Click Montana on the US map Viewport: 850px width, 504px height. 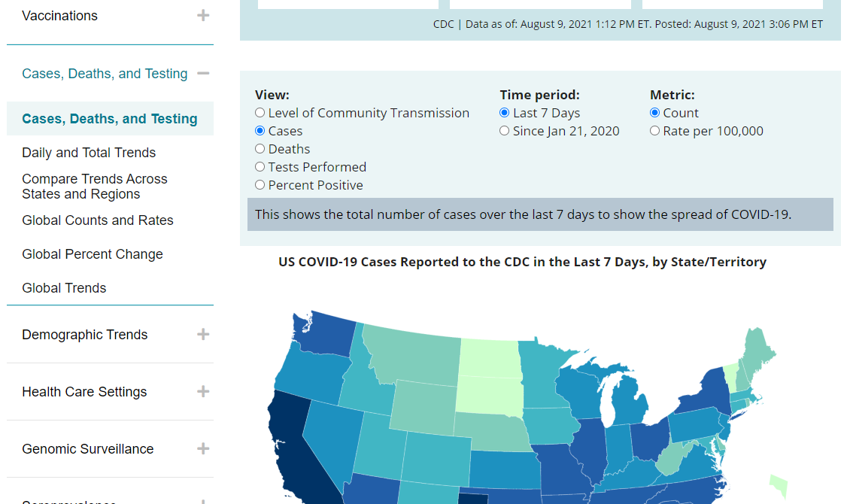click(x=414, y=355)
